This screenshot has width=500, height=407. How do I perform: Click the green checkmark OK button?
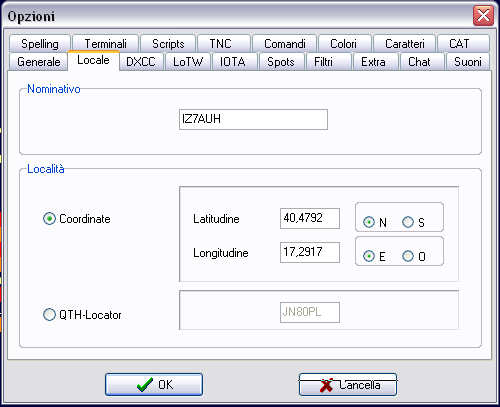point(154,385)
